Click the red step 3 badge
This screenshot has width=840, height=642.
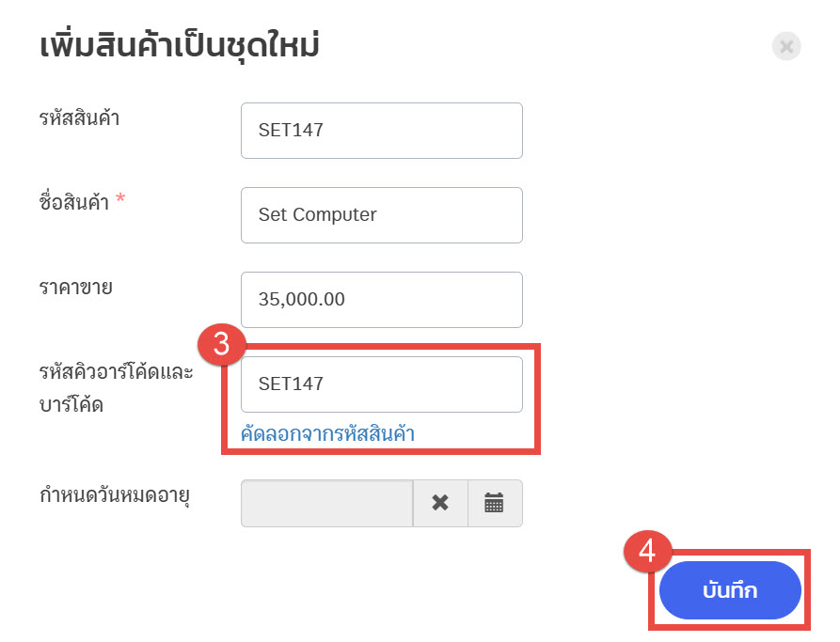tap(222, 344)
